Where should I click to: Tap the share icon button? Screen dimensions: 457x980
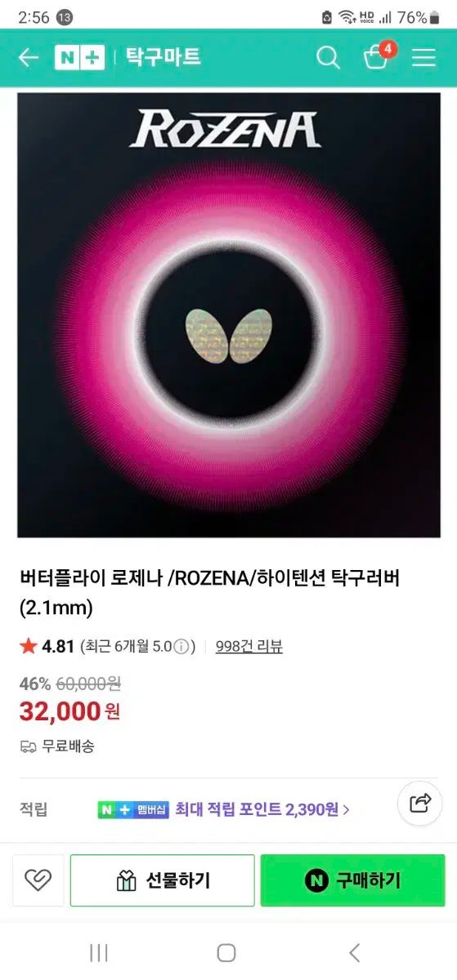pos(419,804)
